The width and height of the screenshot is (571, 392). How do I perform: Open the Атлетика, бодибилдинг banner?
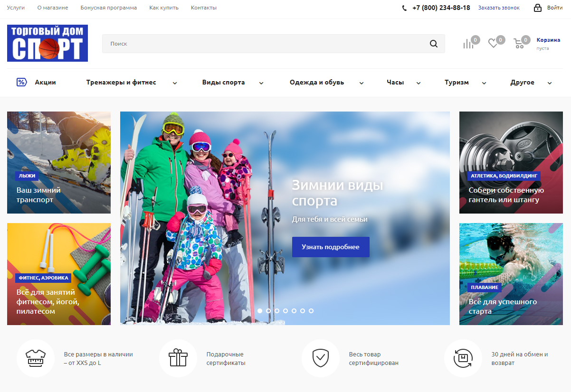[511, 162]
